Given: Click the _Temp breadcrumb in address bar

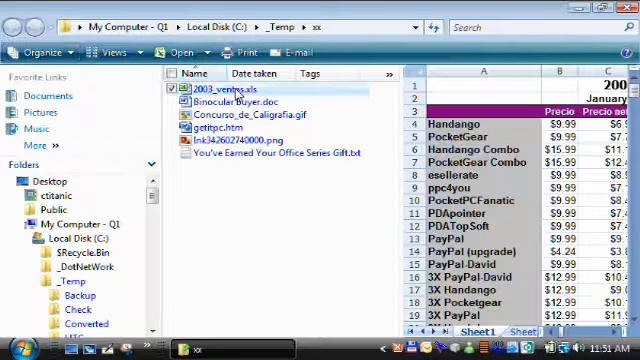Looking at the screenshot, I should tap(280, 27).
